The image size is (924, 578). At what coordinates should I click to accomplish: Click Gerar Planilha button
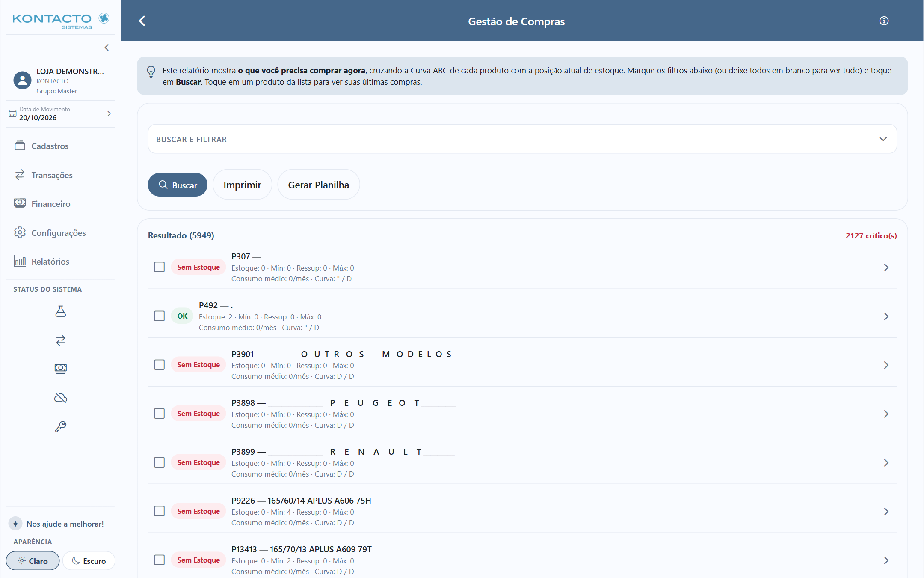(318, 185)
